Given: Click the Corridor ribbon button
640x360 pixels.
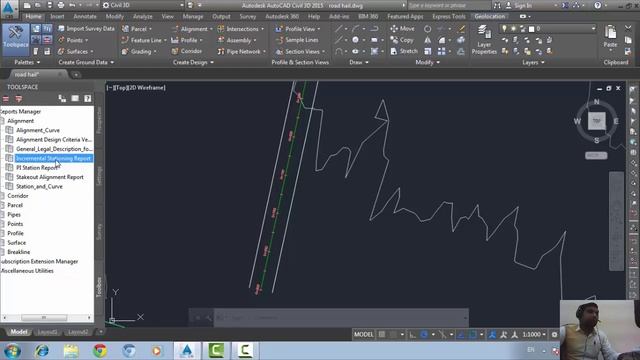Looking at the screenshot, I should 187,51.
